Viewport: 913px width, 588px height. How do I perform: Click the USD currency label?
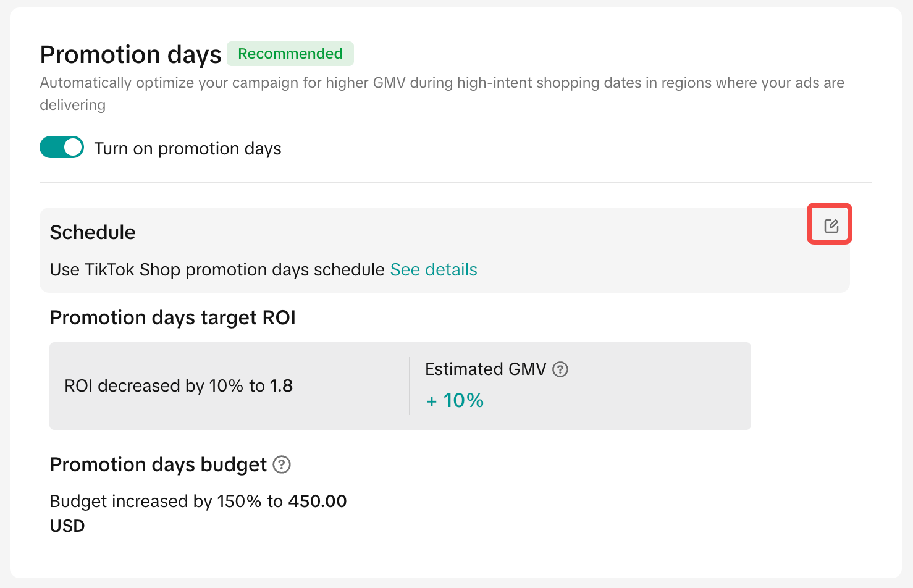67,526
